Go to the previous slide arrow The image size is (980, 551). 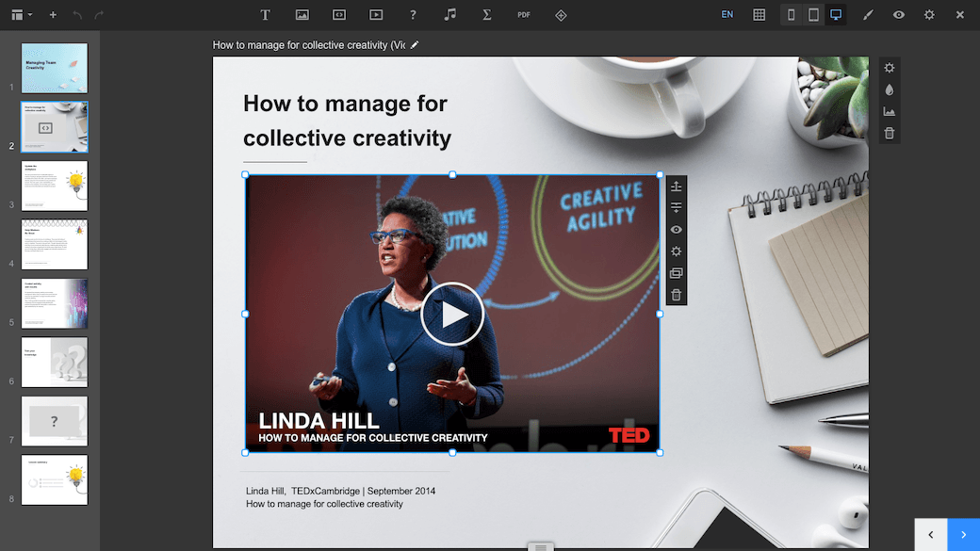(x=931, y=535)
